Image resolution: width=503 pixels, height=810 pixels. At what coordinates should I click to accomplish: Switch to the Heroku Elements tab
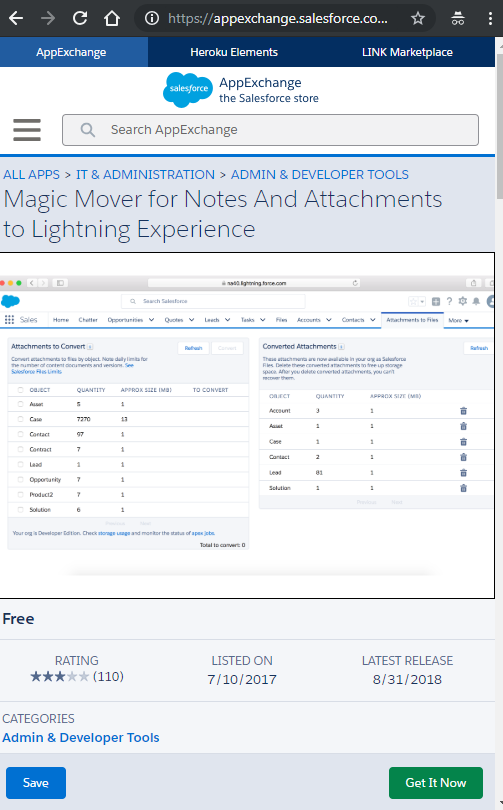(x=234, y=52)
